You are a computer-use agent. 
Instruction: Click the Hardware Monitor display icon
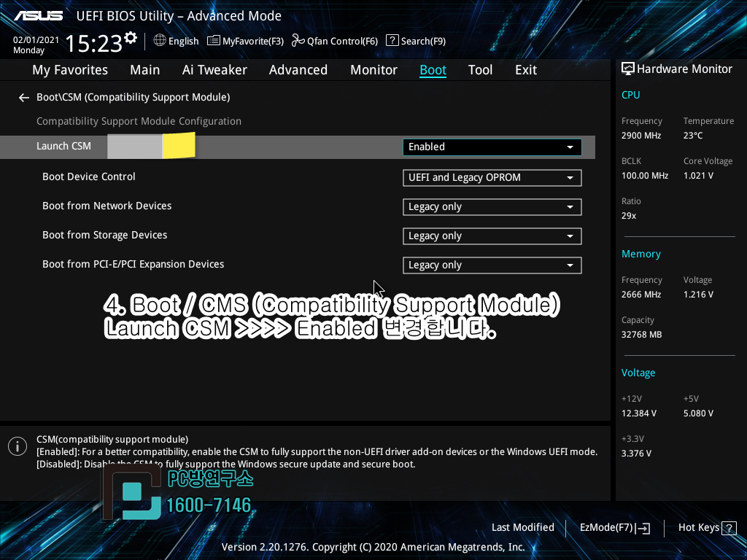click(x=627, y=69)
